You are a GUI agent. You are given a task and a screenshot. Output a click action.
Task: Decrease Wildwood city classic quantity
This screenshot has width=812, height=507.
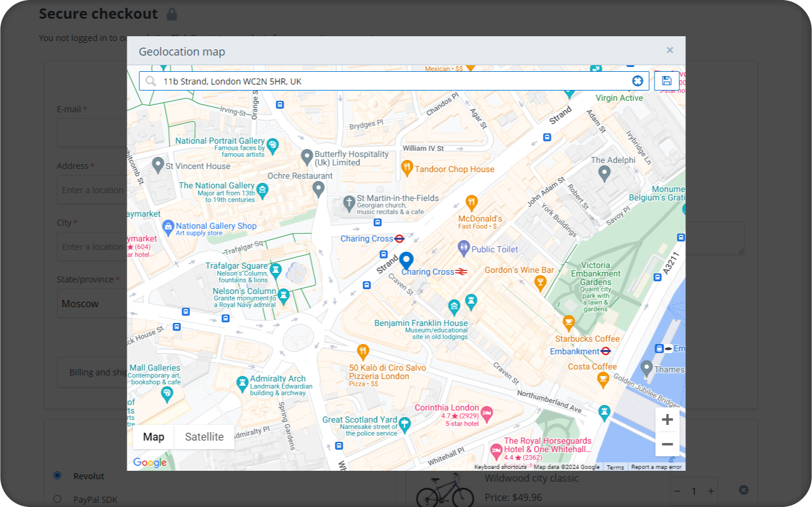coord(677,491)
